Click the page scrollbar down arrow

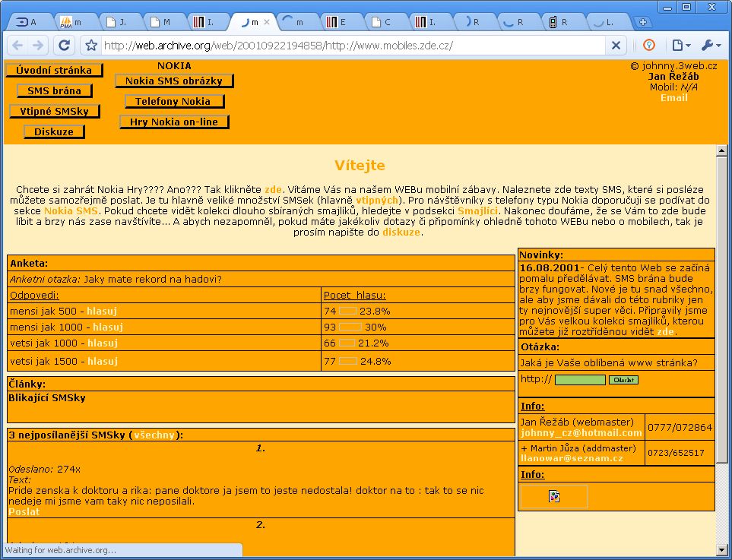[x=721, y=549]
